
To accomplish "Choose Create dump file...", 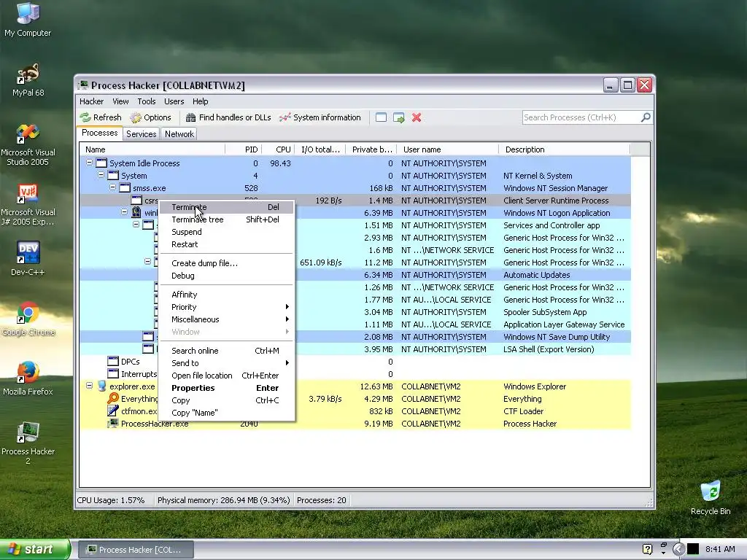I will click(x=227, y=263).
